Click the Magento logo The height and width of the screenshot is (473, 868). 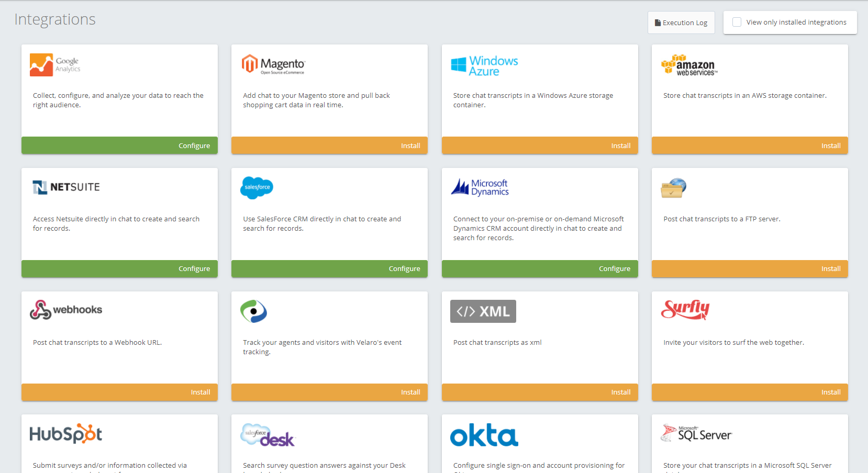(x=273, y=64)
